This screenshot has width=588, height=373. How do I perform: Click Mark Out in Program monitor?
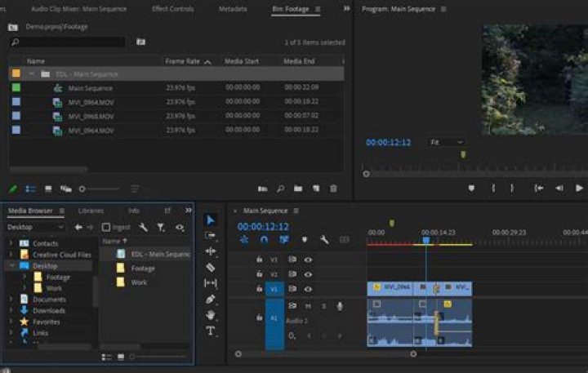[x=512, y=189]
